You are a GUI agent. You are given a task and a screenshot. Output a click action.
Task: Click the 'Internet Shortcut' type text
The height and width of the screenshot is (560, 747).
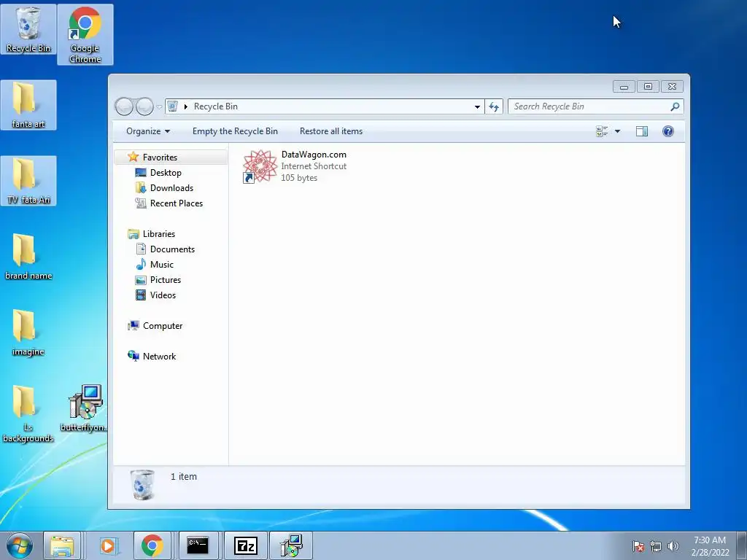(x=314, y=166)
